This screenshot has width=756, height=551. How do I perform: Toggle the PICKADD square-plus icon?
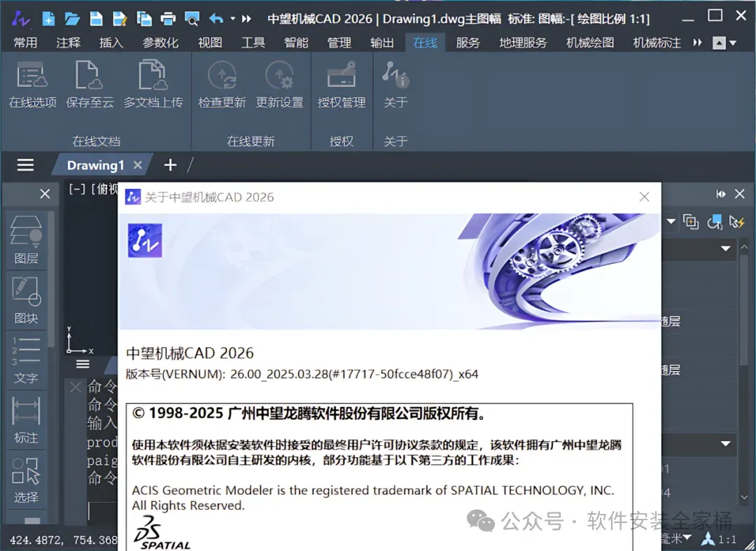(691, 222)
